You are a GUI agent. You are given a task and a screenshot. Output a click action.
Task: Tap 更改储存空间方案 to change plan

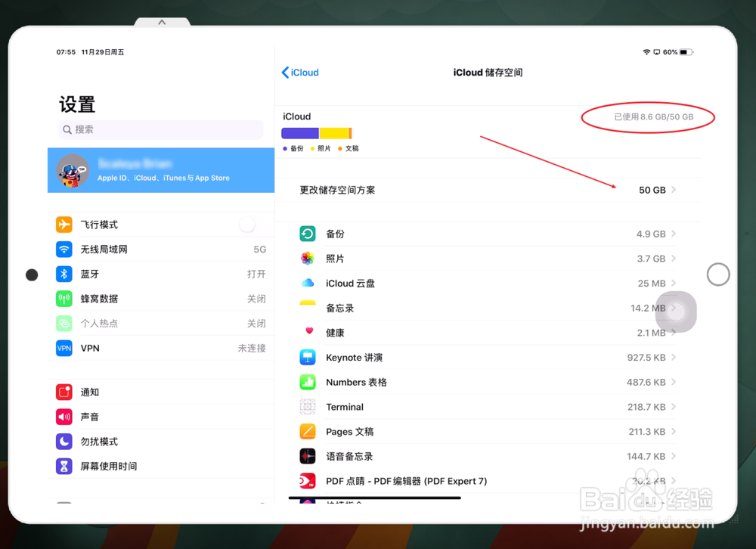coord(488,190)
